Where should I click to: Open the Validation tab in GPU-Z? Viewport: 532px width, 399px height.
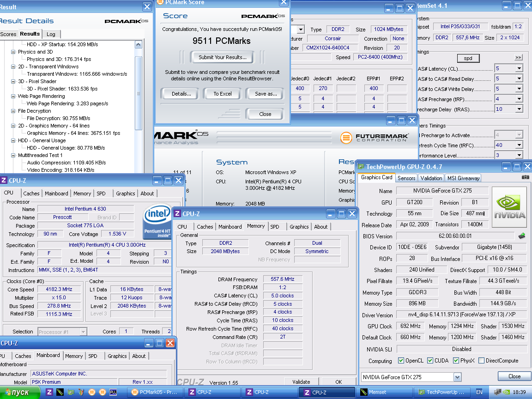point(431,178)
